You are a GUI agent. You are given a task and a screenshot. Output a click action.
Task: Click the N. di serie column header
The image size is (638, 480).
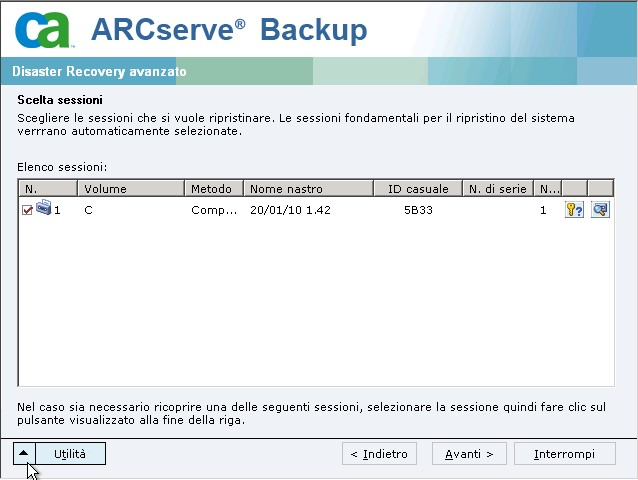click(498, 188)
